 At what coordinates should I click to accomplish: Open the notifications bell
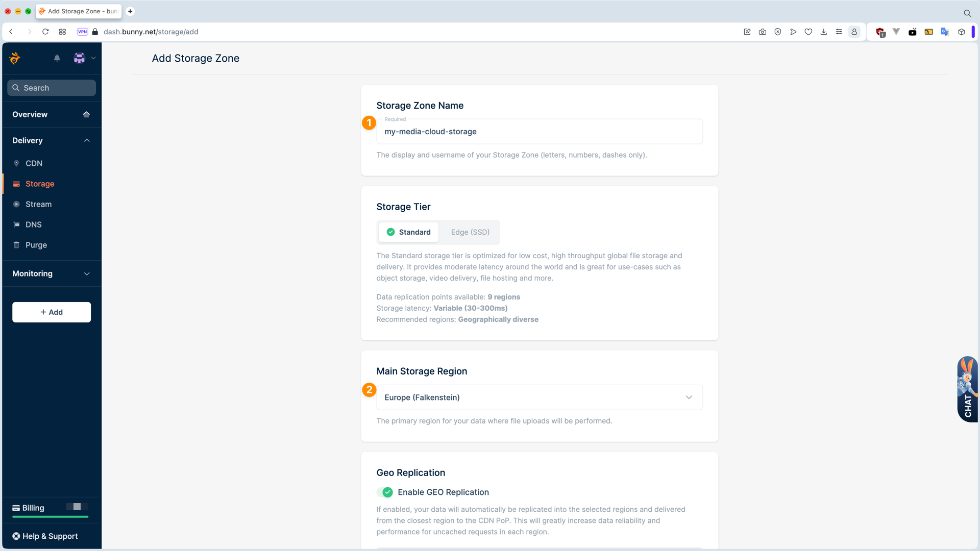(x=57, y=58)
